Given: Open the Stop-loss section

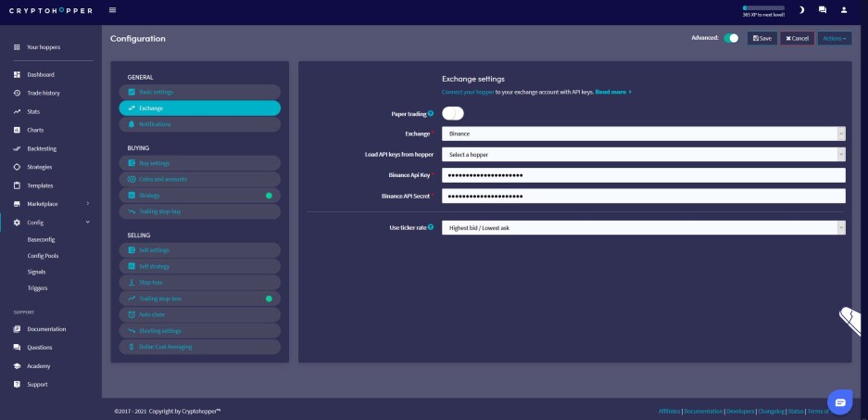Looking at the screenshot, I should coord(200,283).
